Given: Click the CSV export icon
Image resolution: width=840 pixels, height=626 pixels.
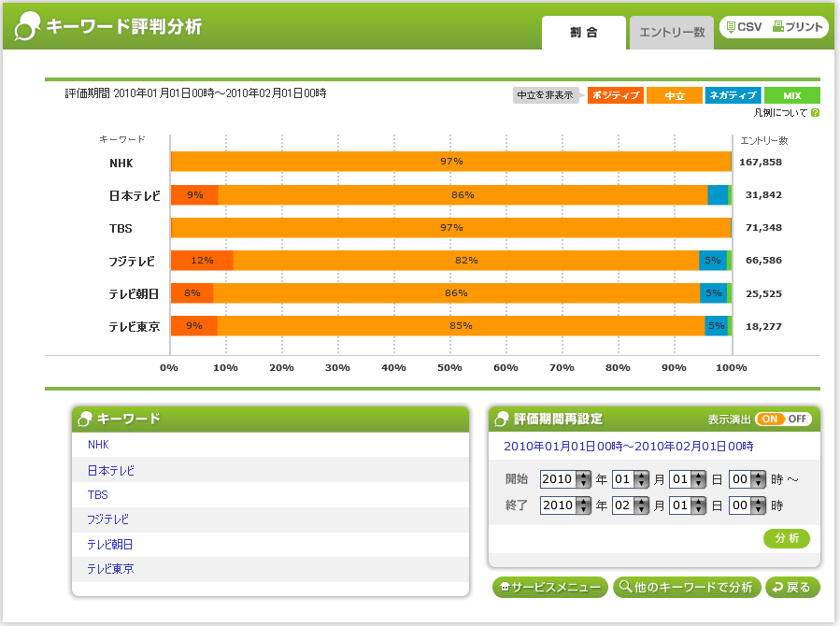Looking at the screenshot, I should (731, 28).
